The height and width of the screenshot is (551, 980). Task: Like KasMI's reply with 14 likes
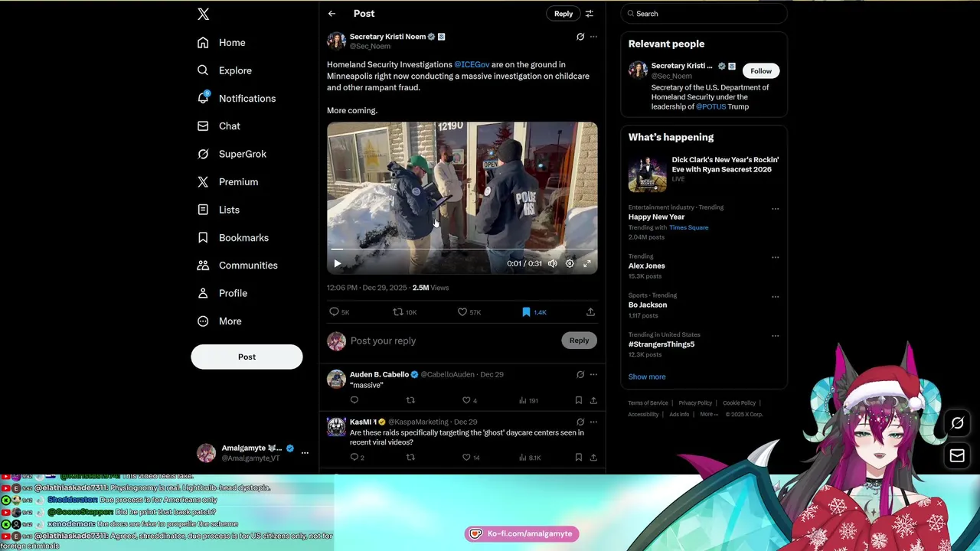point(471,458)
